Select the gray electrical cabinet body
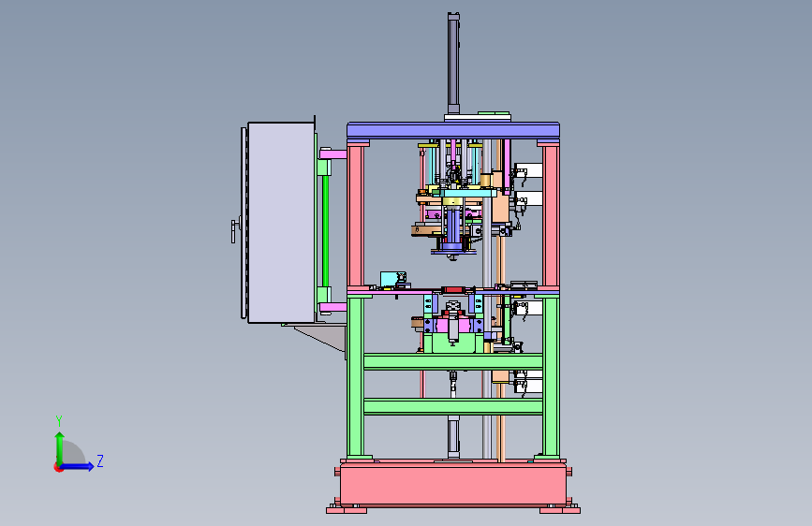 [281, 223]
